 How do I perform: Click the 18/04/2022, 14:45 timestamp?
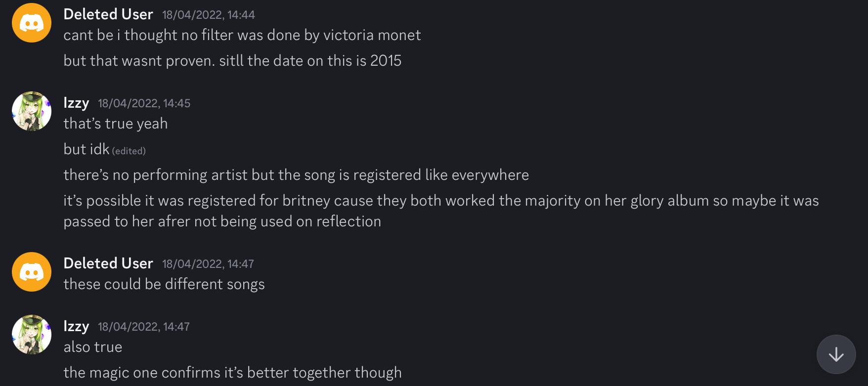144,103
